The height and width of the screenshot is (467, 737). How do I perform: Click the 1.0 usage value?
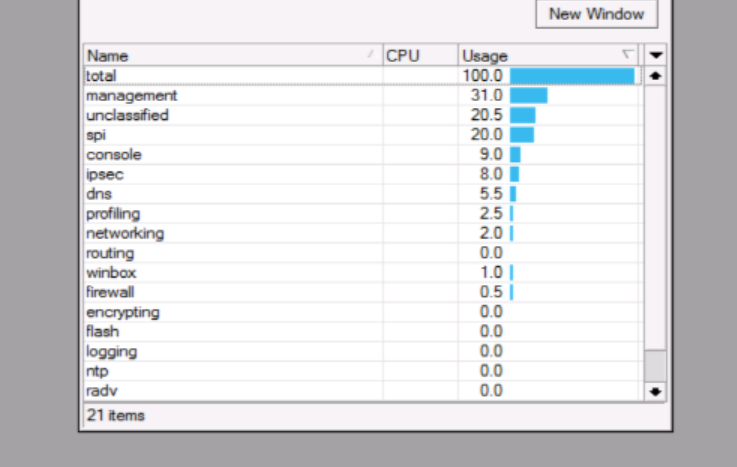click(x=491, y=272)
